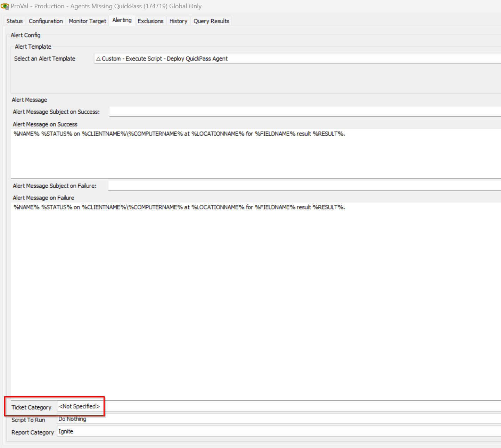The height and width of the screenshot is (448, 501).
Task: Click the Select an Alert Template label
Action: point(44,59)
